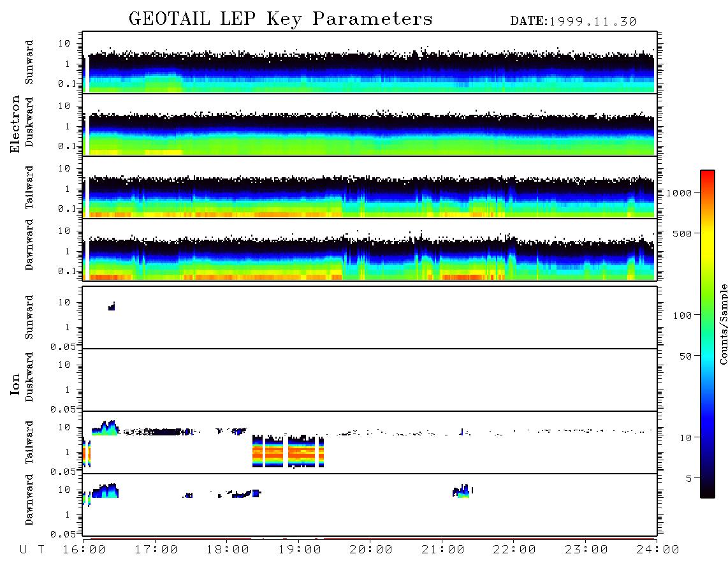The image size is (728, 561).
Task: Click the Ion Dawnward burst after 21:00
Action: (x=462, y=491)
